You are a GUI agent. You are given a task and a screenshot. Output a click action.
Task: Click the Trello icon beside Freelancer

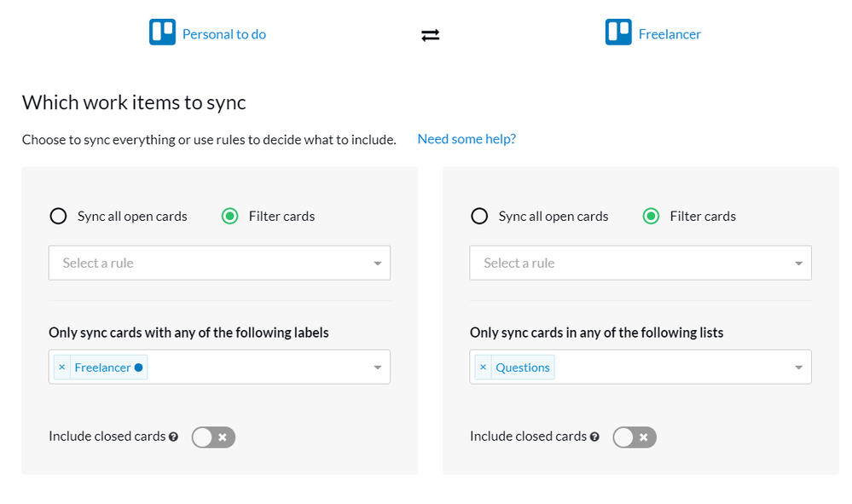(x=618, y=32)
